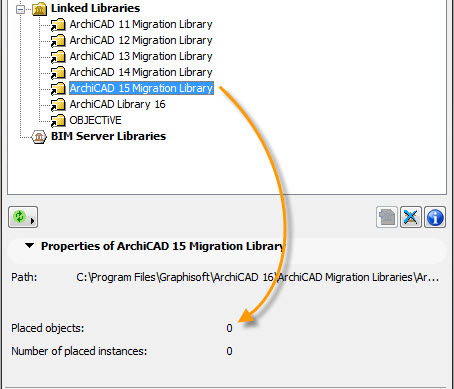The height and width of the screenshot is (389, 454).
Task: Click folder icon of ArchiCAD 13 Migration Library
Action: click(58, 56)
